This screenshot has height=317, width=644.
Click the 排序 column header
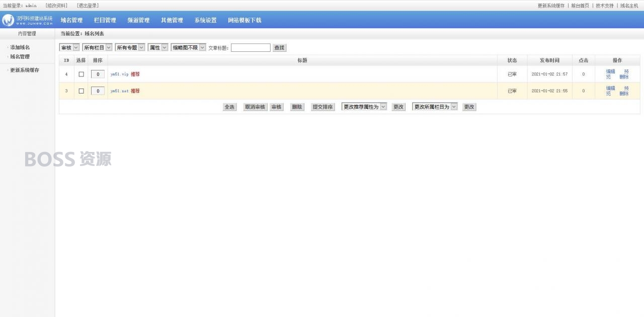pos(98,60)
